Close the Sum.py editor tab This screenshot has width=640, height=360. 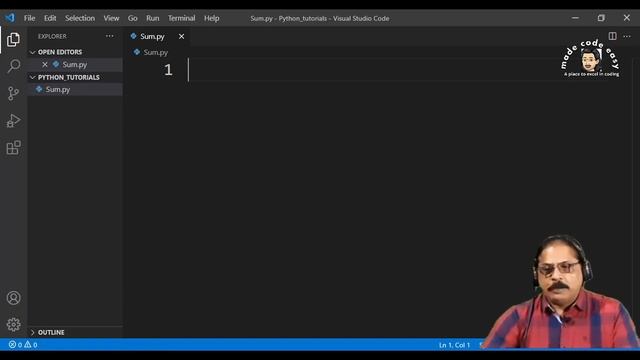click(181, 36)
